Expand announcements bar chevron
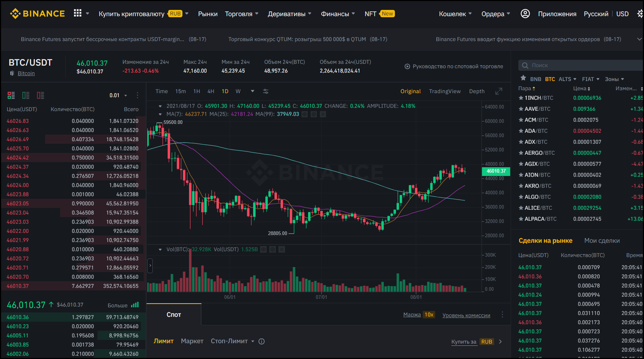Screen dimensions: 644x359 [640, 39]
